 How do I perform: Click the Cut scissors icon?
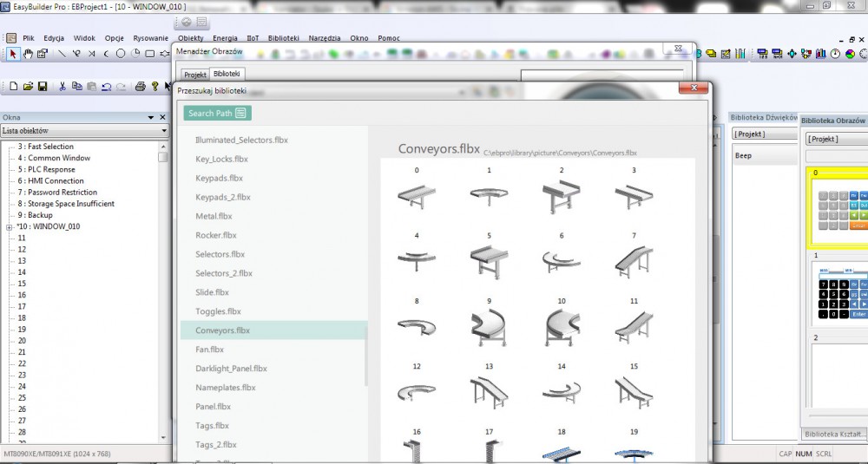[62, 87]
